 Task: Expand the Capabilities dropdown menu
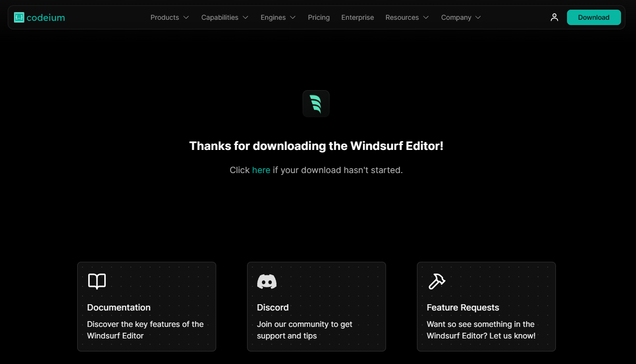tap(225, 17)
